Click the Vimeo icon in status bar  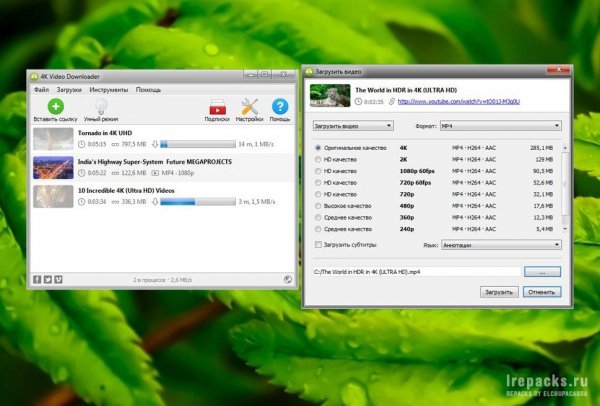[x=58, y=279]
